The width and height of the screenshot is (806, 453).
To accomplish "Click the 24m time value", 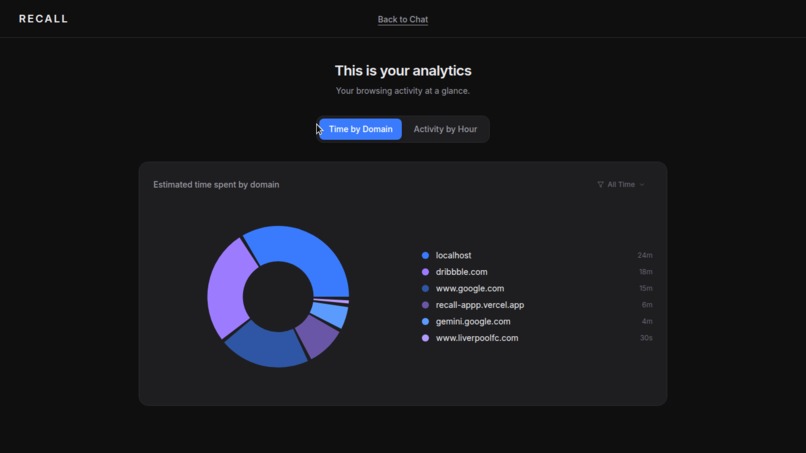I will (645, 256).
